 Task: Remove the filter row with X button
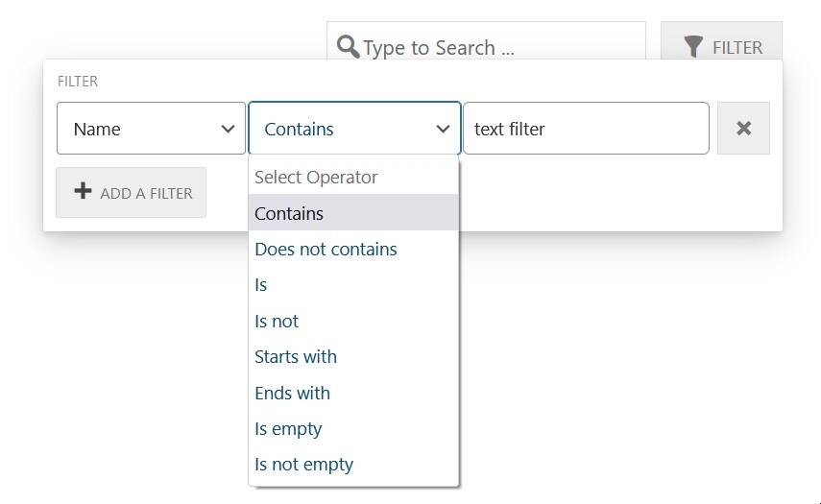coord(743,129)
